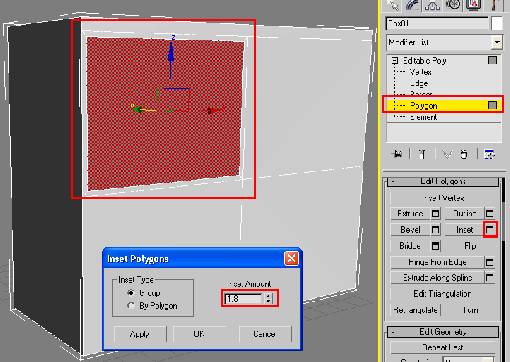Open the Bridge settings box icon

(435, 246)
